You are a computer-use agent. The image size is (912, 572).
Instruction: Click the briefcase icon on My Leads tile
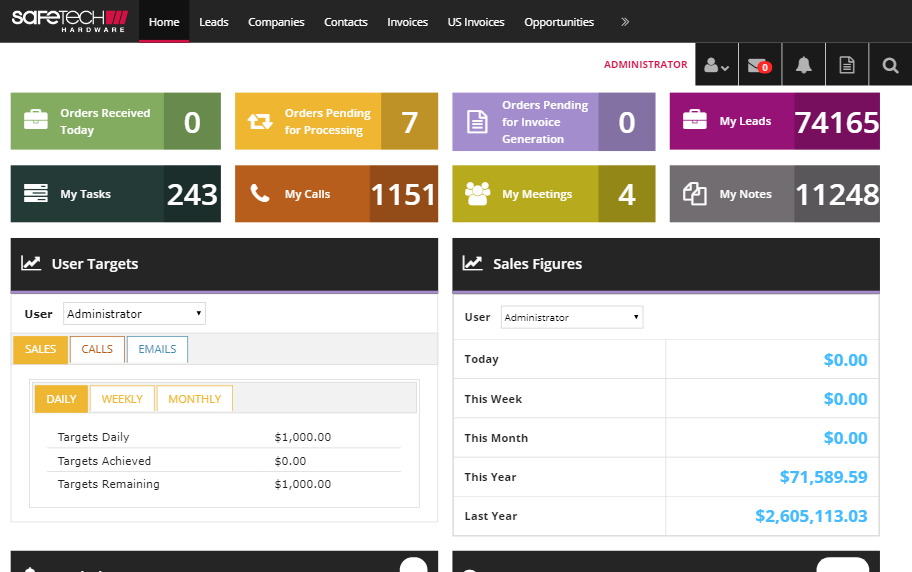694,119
